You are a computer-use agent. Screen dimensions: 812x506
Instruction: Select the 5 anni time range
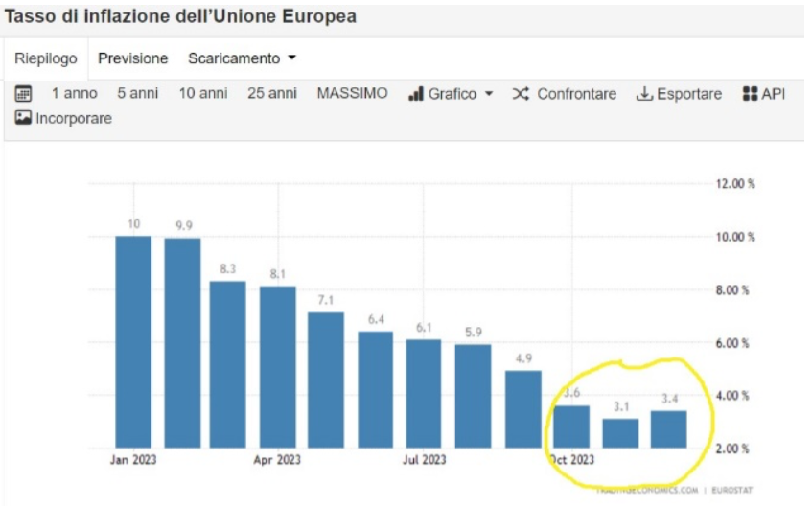coord(137,94)
